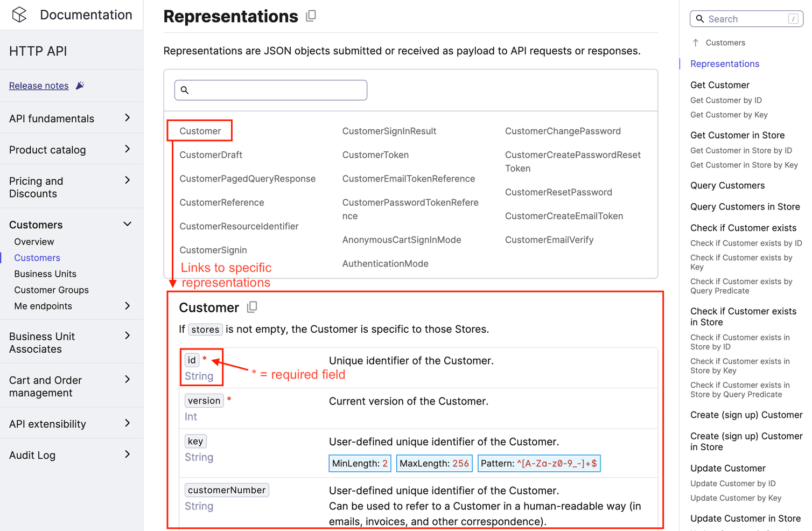Viewport: 812px width, 531px height.
Task: Select Customer Groups in the sidebar
Action: (51, 290)
